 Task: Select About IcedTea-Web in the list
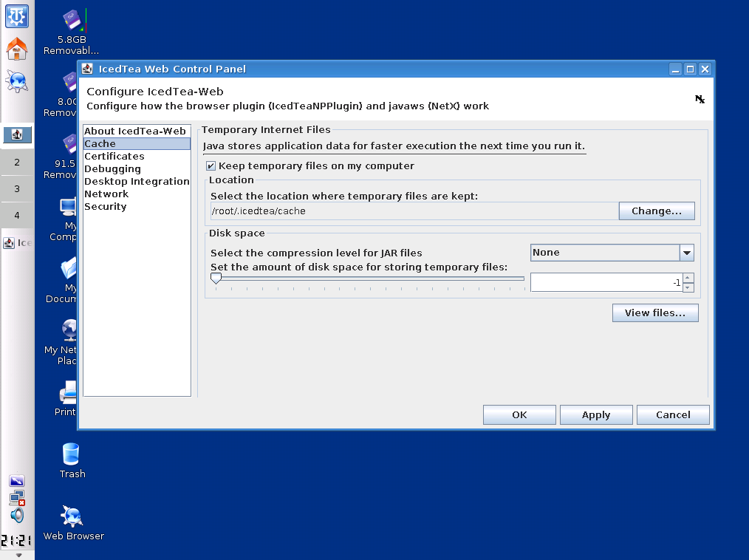(x=137, y=131)
